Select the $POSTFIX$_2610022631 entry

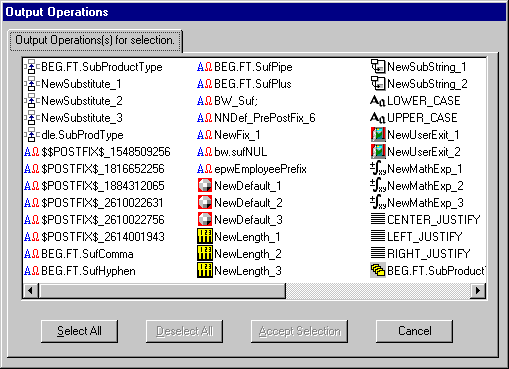(102, 203)
